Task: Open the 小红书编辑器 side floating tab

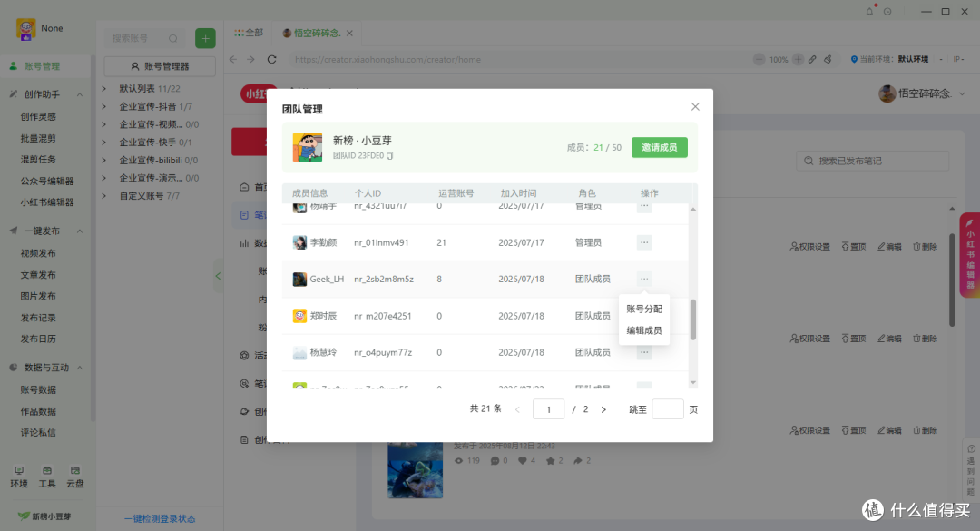Action: click(x=969, y=255)
